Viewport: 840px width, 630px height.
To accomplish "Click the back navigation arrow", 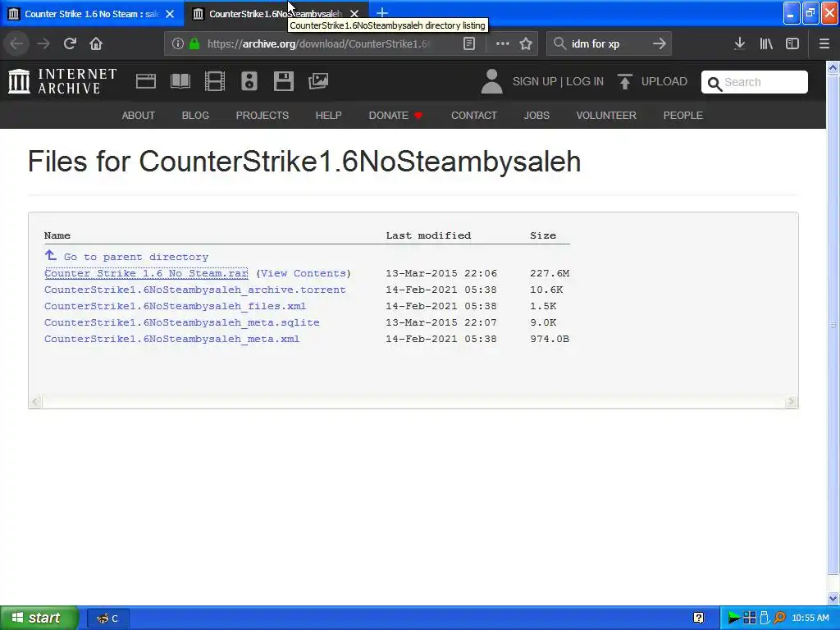I will [16, 43].
